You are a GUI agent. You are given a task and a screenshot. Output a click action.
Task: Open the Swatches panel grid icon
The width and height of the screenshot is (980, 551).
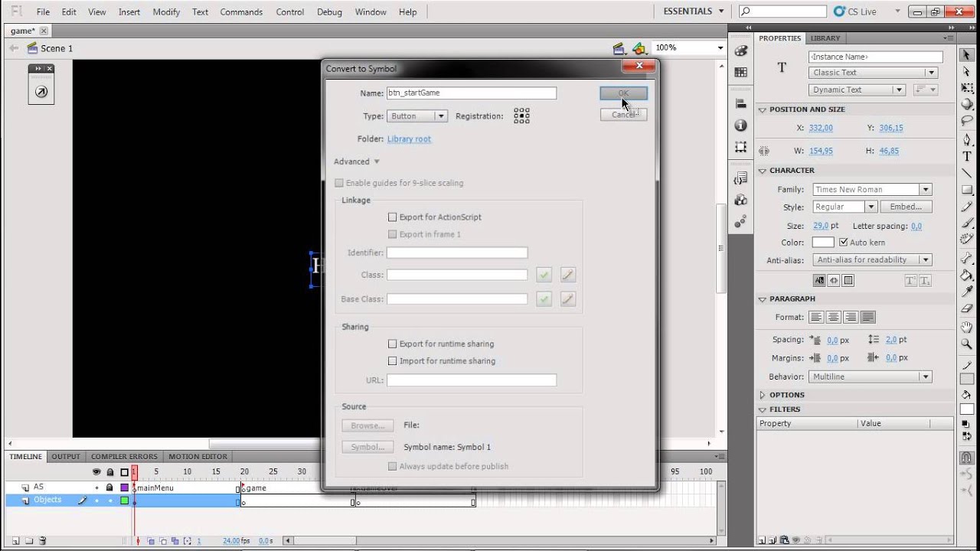coord(740,72)
